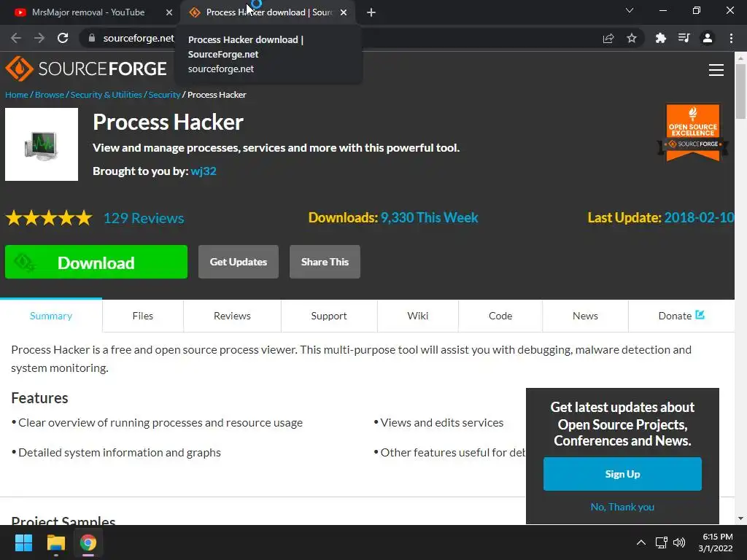Click the browser forward arrow

[39, 38]
